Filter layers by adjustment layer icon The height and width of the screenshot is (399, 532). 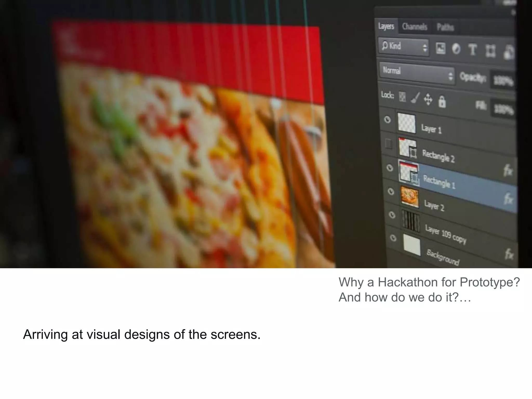[456, 49]
